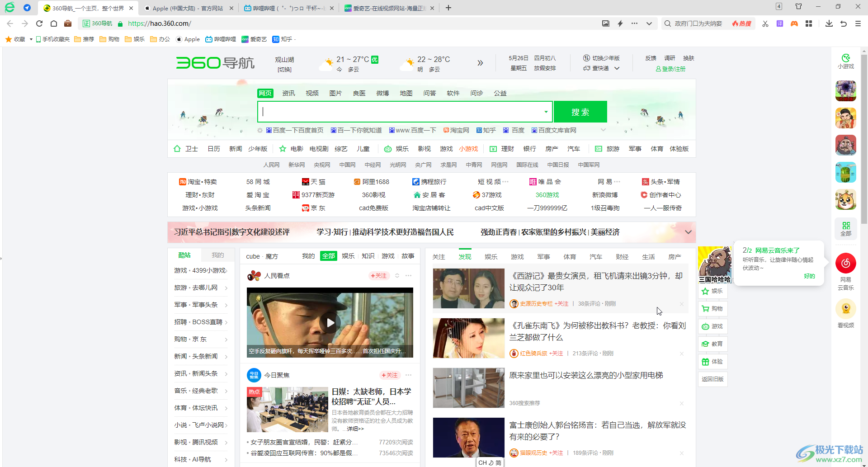Image resolution: width=868 pixels, height=467 pixels.
Task: Open the address bar dropdown arrow
Action: coord(649,24)
